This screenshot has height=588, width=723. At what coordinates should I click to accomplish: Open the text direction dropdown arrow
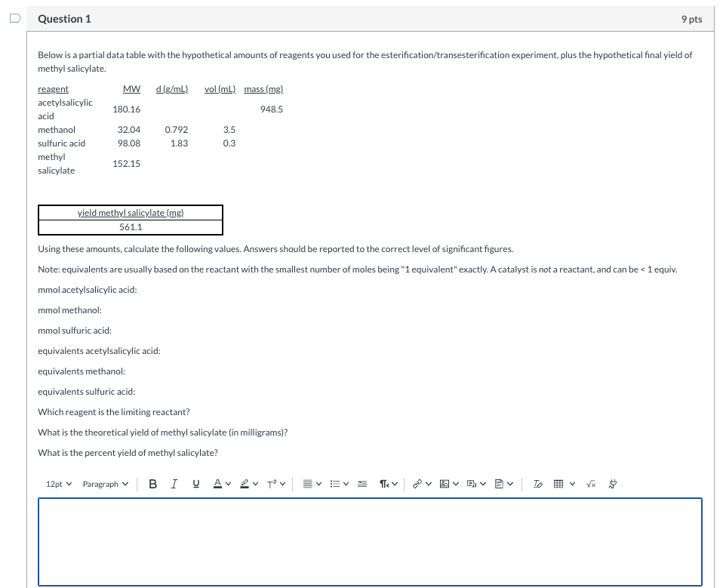coord(395,484)
